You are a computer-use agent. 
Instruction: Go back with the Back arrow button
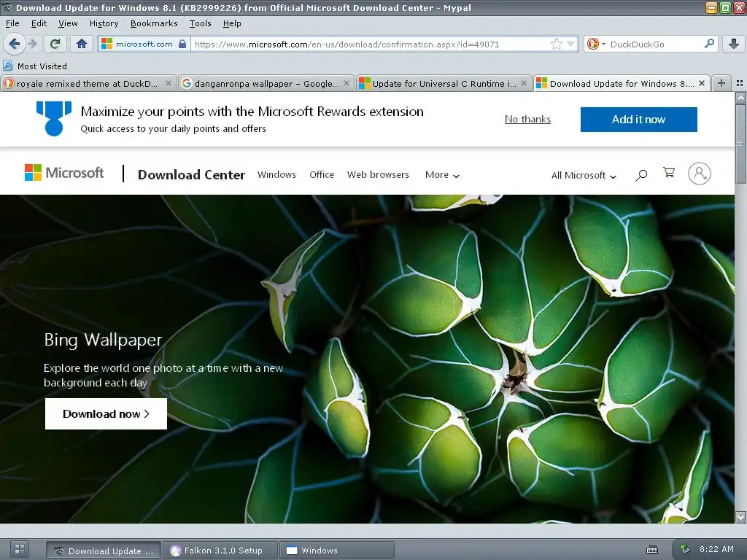click(15, 44)
